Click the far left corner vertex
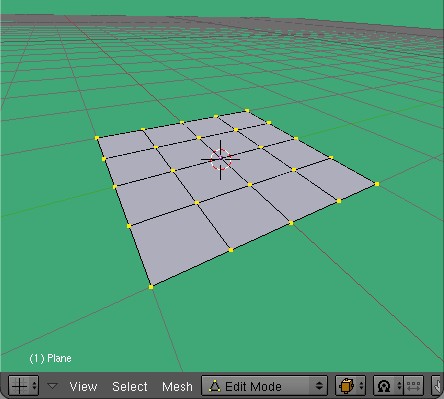This screenshot has width=444, height=399. coord(97,138)
